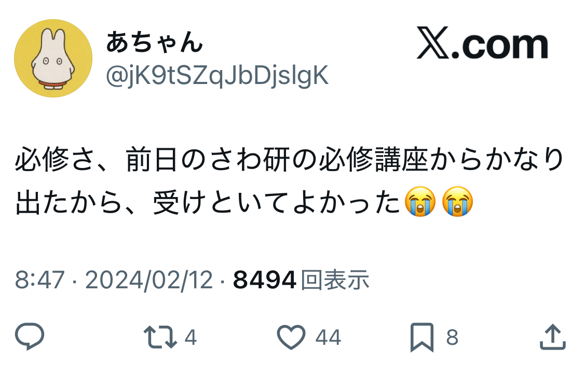Click the 8494 view count number

(x=265, y=279)
